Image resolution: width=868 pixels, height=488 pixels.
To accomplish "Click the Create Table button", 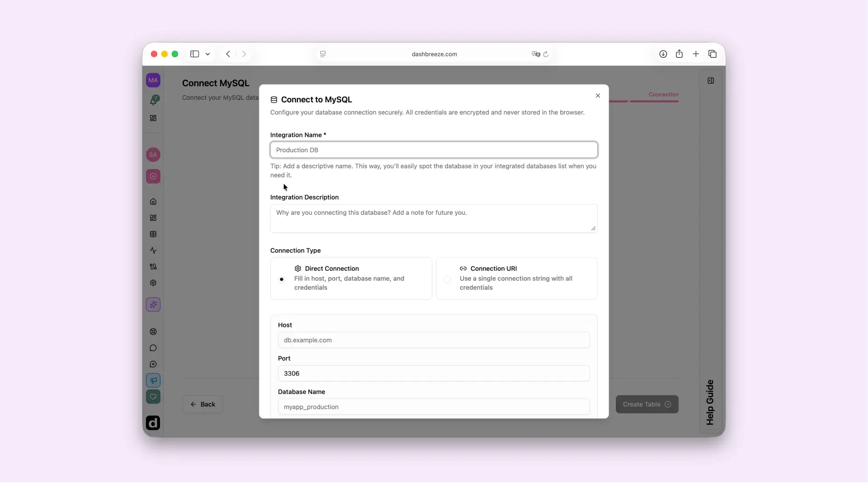I will tap(647, 404).
